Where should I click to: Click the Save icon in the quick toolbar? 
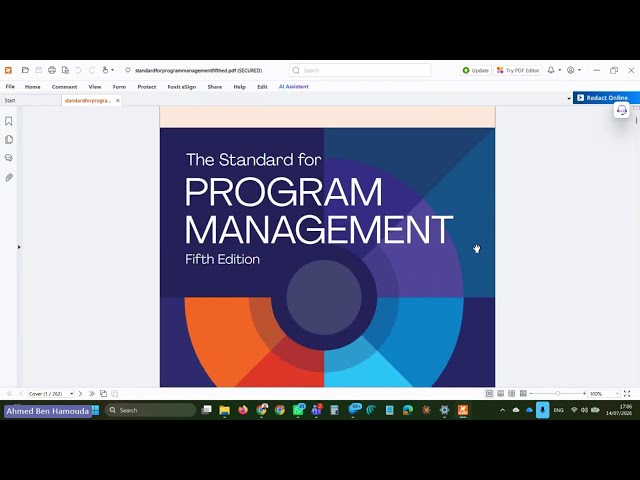tap(38, 70)
